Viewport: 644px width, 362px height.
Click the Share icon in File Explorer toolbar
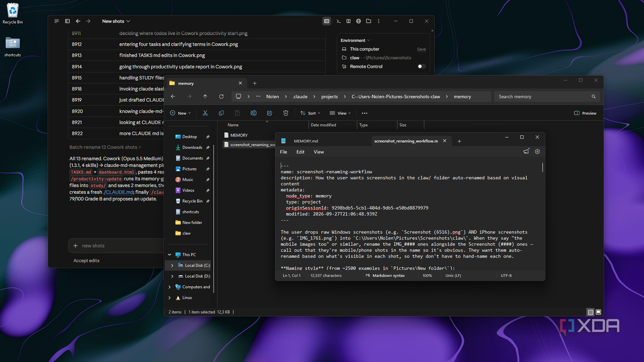[270, 113]
